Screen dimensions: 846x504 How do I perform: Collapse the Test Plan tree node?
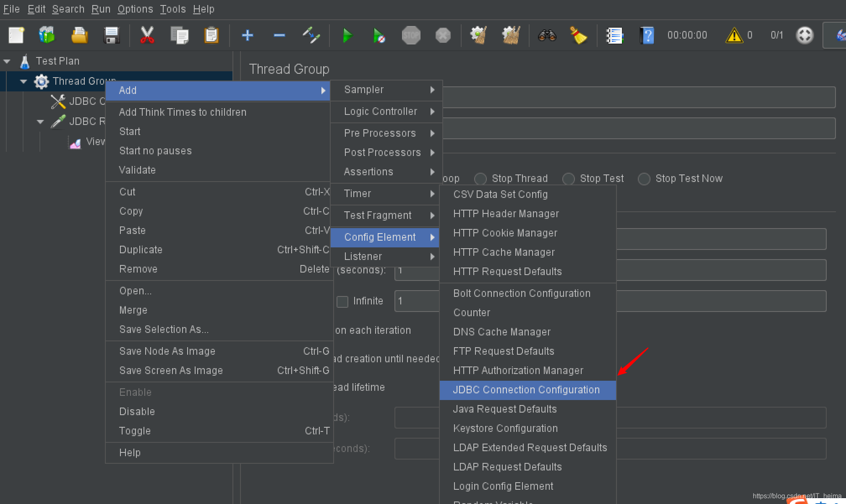pyautogui.click(x=7, y=61)
